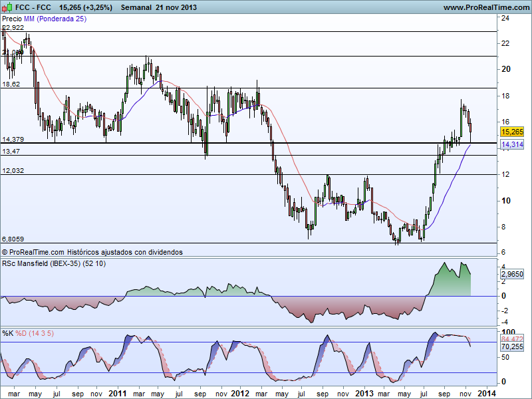Click the 2014 marker on time axis

(x=486, y=394)
